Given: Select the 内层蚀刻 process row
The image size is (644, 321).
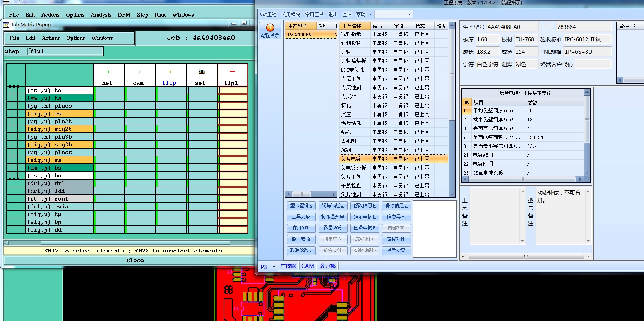Looking at the screenshot, I should [394, 88].
